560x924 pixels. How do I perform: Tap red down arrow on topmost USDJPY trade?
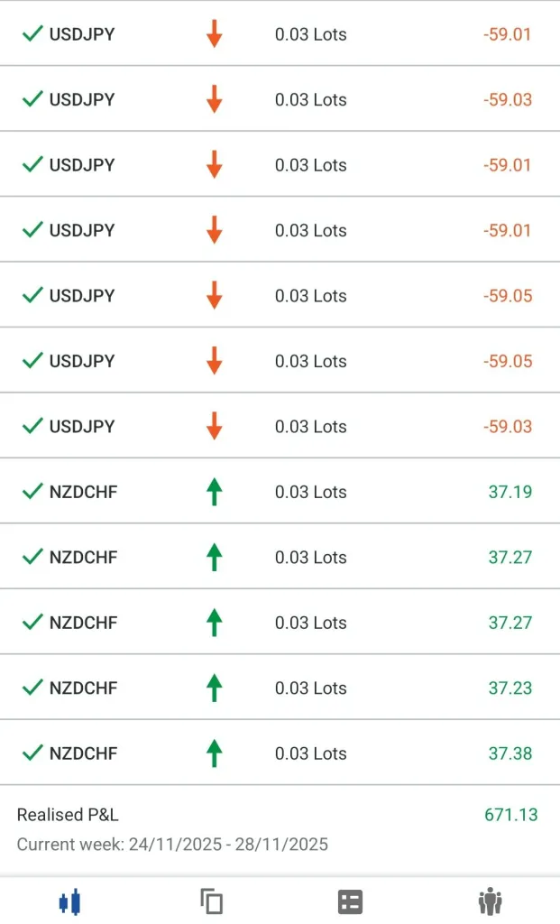click(214, 35)
